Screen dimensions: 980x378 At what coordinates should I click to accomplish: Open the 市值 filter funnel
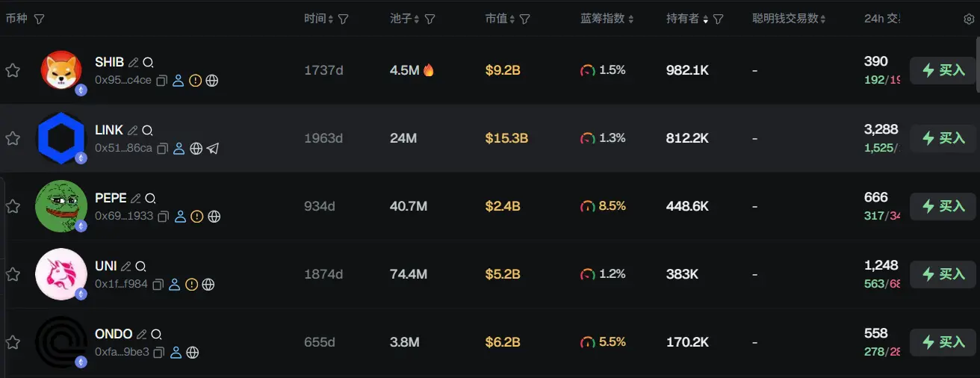click(x=525, y=19)
